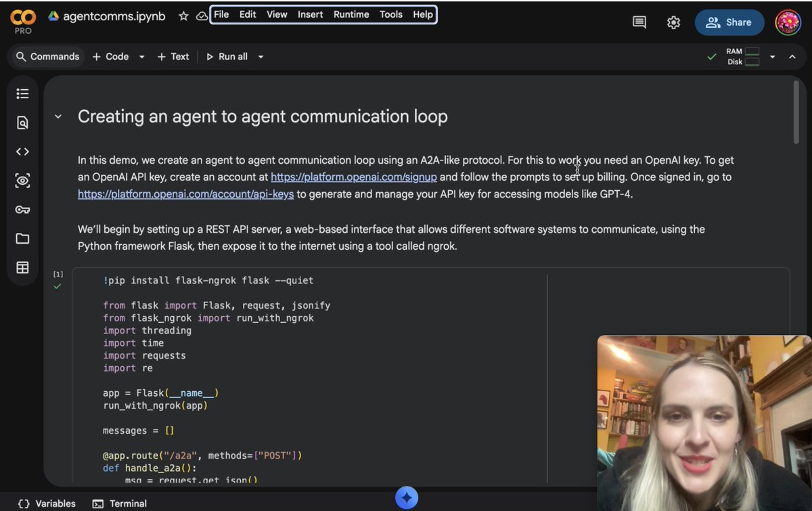Open the files folder sidebar icon
812x511 pixels.
[x=22, y=238]
